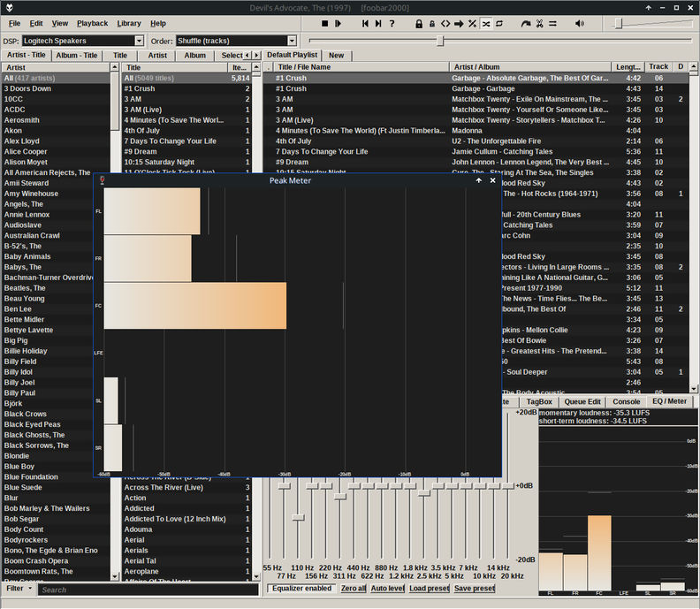Skip to the next track
700x609 pixels.
(x=379, y=23)
